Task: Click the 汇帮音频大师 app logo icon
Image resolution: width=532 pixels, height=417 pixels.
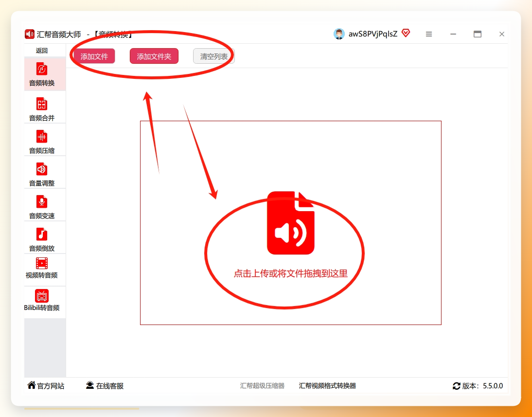Action: tap(30, 34)
